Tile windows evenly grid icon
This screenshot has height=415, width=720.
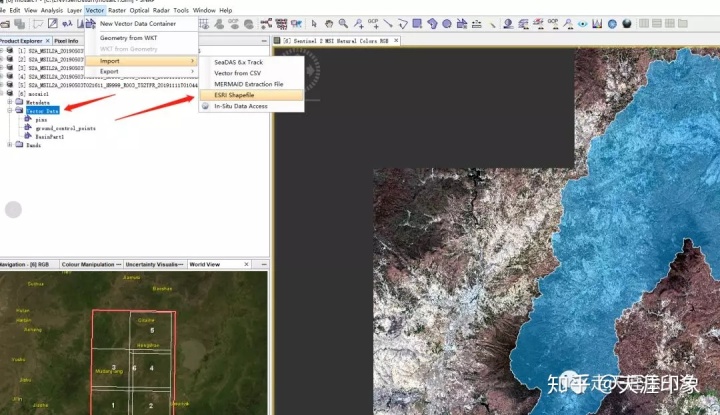point(669,23)
